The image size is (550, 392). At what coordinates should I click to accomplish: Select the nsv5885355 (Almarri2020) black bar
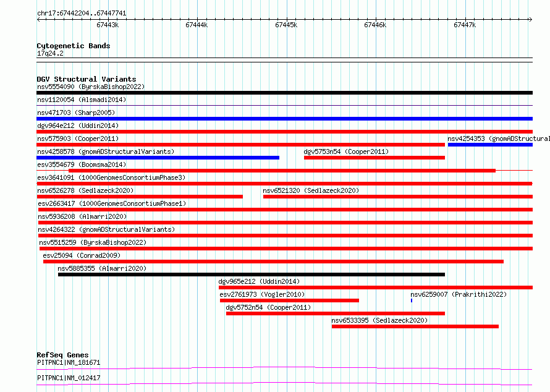(252, 275)
